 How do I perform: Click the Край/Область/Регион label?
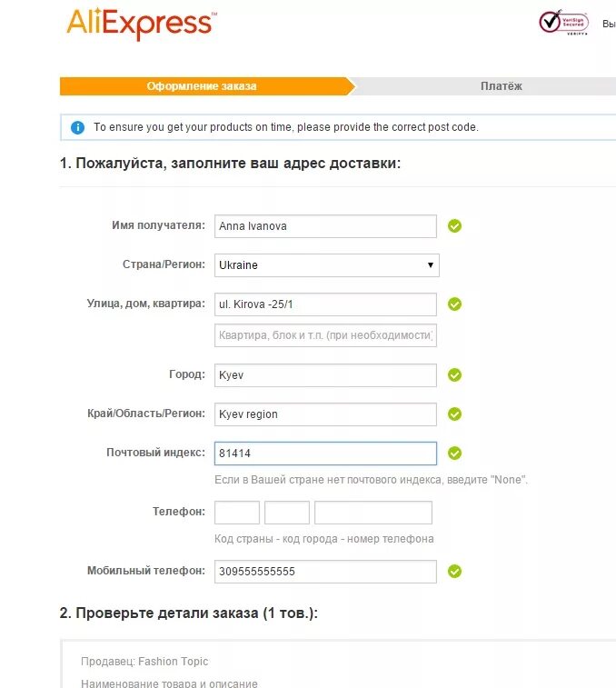click(x=146, y=414)
